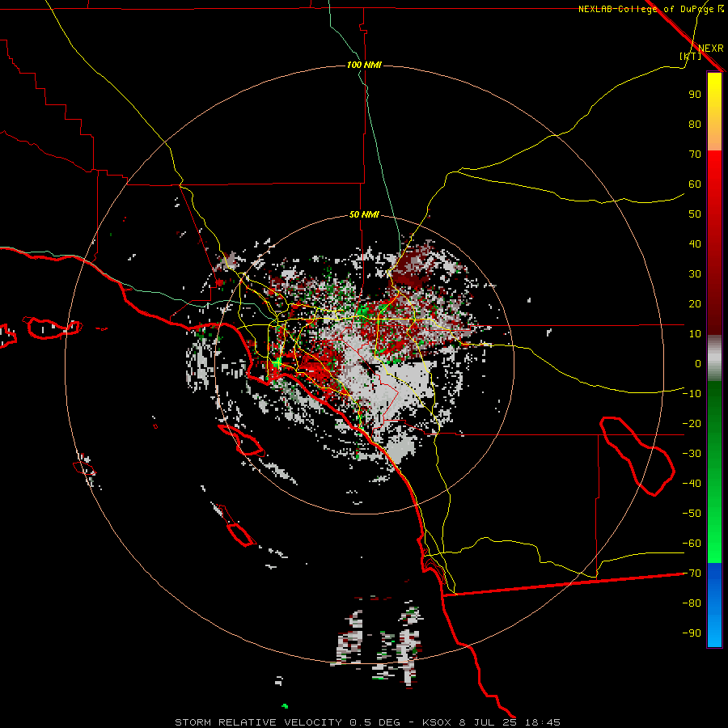Click the -30 value on velocity scale
The image size is (728, 728).
(x=692, y=454)
